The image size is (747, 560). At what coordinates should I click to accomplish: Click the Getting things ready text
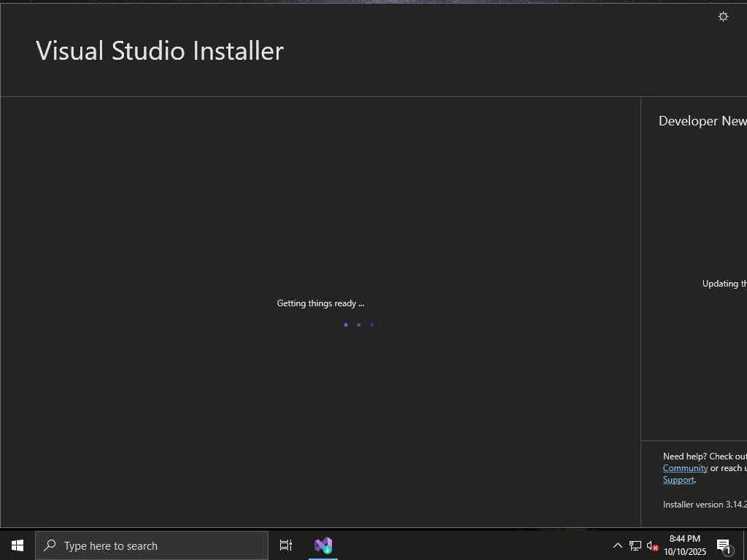(x=320, y=303)
